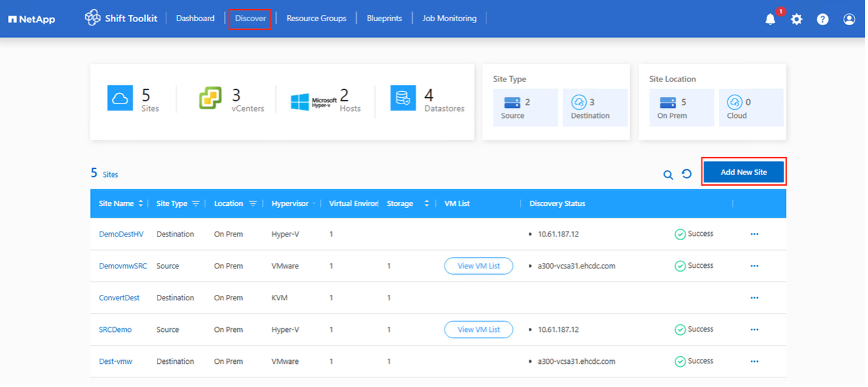Sort by Site Name column
Screen dimensions: 868x387
pos(140,204)
